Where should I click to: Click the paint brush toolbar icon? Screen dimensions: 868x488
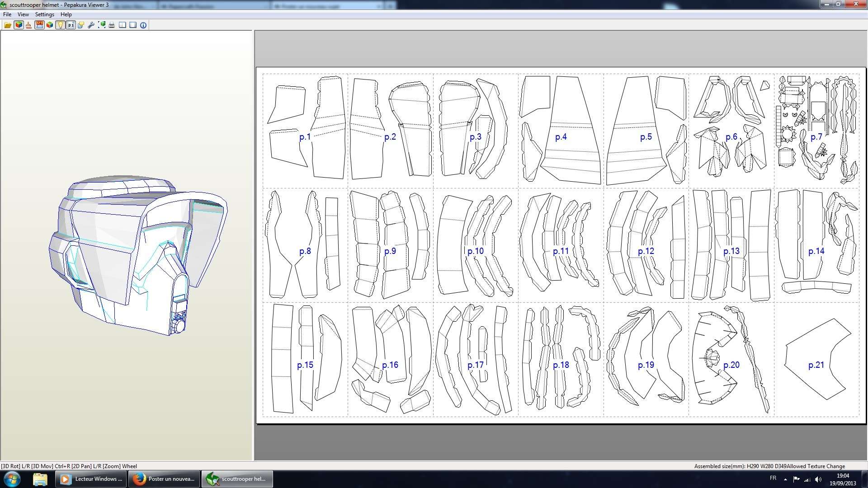(28, 25)
